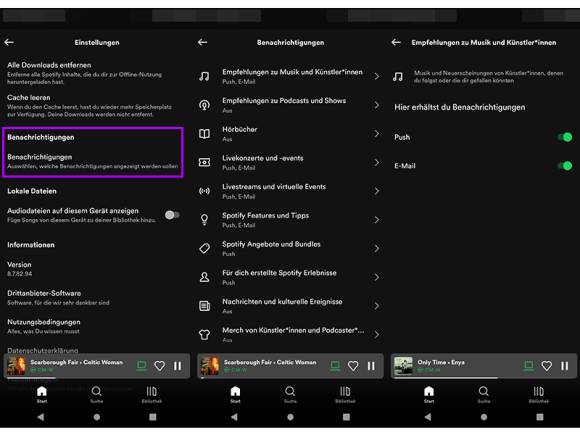Viewport: 580px width, 435px height.
Task: Tap Android recents button under Empfehlungen screen
Action: click(x=540, y=417)
